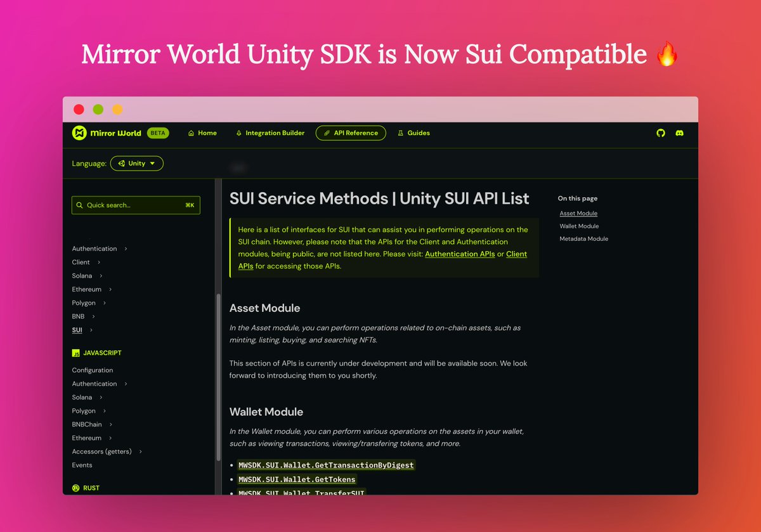Click the Asset Module heading
Screen dimensions: 761x532
[264, 308]
